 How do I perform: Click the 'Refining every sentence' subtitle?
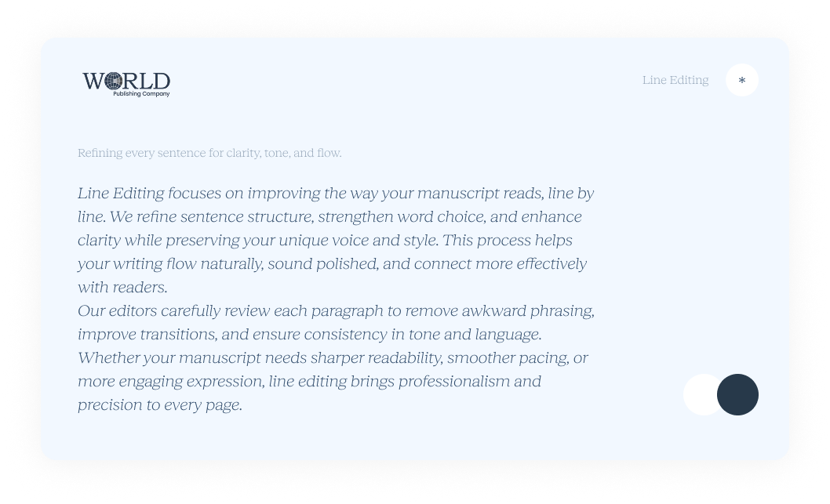click(x=209, y=153)
